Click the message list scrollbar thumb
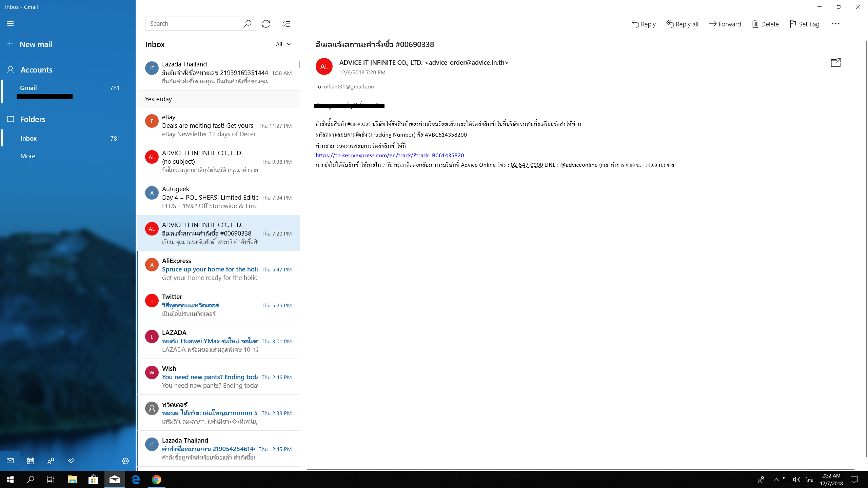Viewport: 868px width, 488px height. (x=299, y=64)
